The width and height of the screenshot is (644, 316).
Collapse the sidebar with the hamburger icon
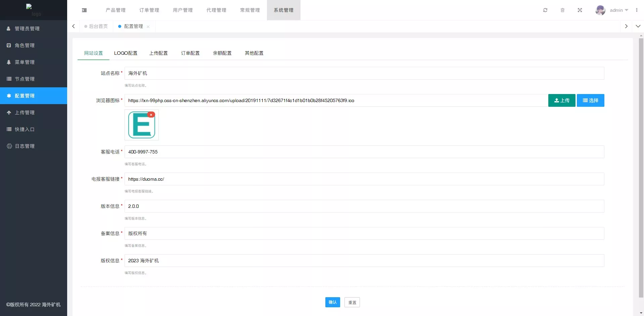[x=84, y=10]
